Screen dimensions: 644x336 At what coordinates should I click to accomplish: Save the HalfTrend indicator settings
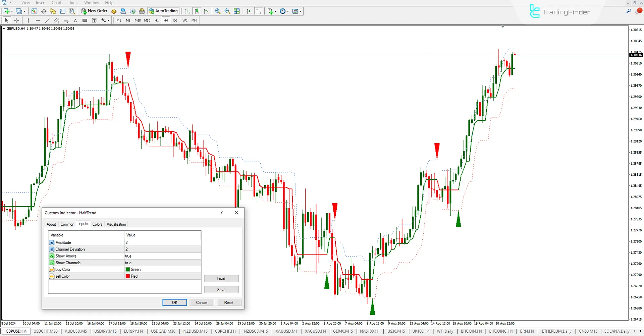(221, 289)
